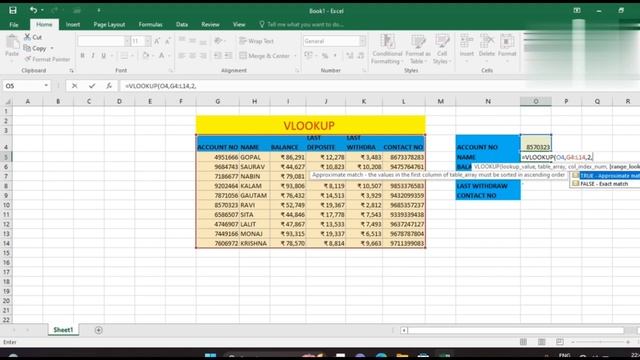Viewport: 640px width, 360px height.
Task: Click the Undo arrow icon
Action: pos(33,10)
